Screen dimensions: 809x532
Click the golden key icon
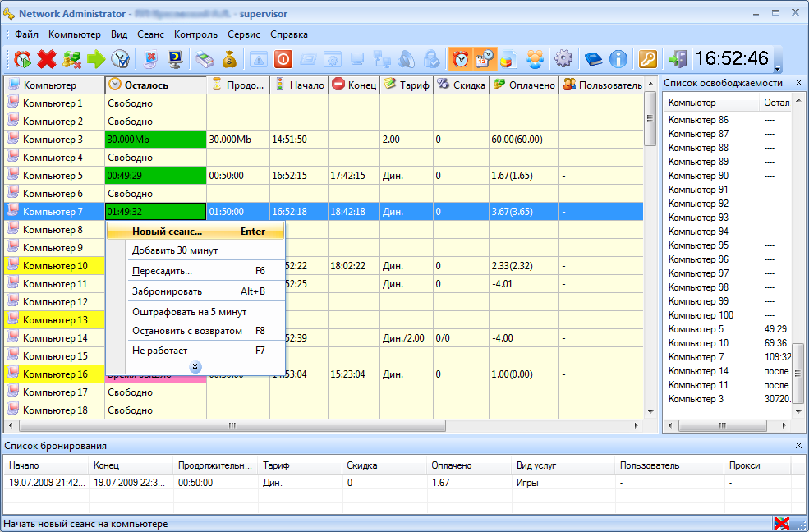pos(648,59)
